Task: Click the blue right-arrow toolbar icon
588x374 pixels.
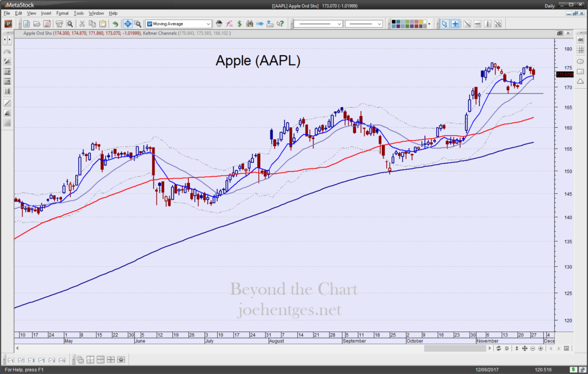Action: coord(260,24)
